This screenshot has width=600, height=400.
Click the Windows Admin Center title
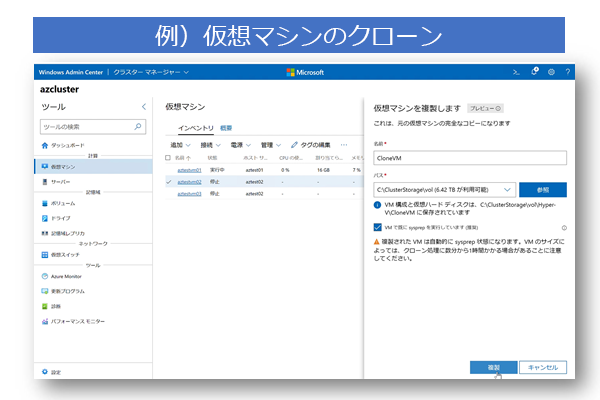[x=71, y=72]
